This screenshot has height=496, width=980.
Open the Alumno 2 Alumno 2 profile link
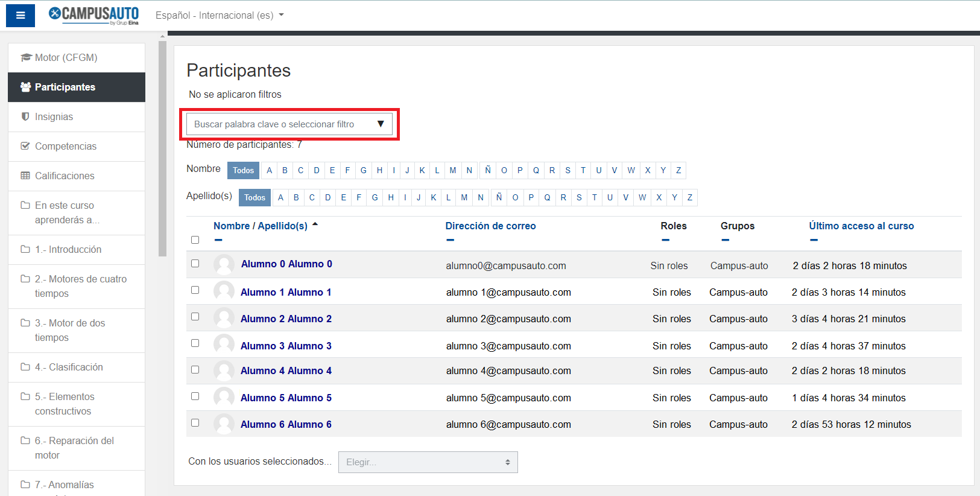coord(286,319)
